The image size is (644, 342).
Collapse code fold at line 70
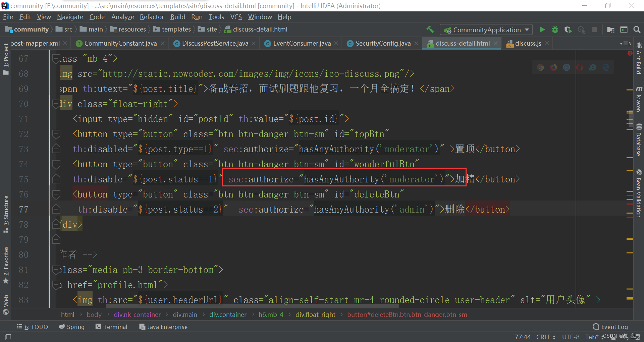point(56,104)
